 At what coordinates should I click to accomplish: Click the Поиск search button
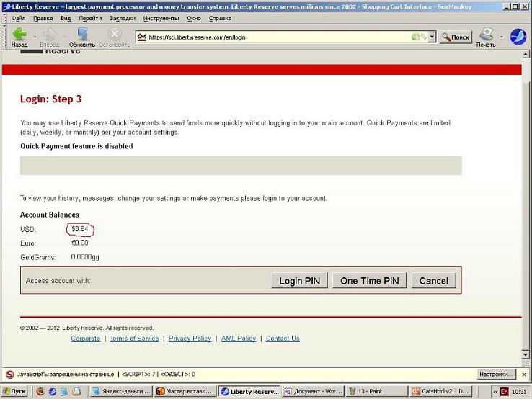456,37
